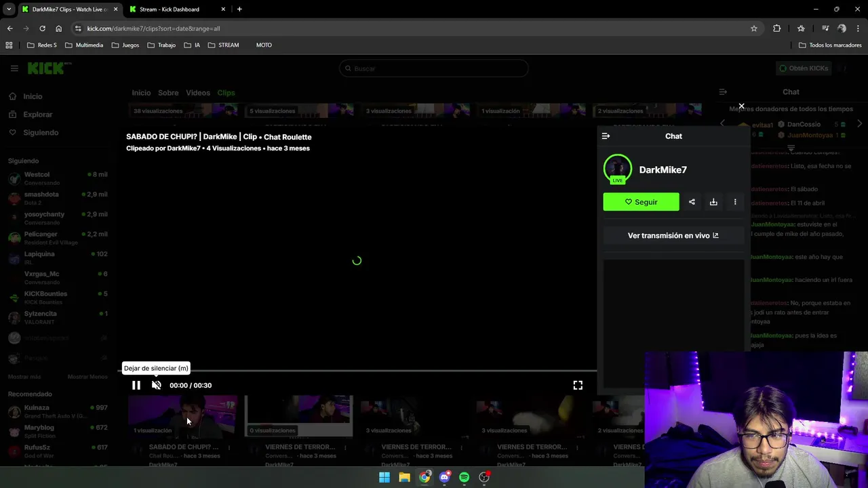Close the clip overlay with X
The width and height of the screenshot is (868, 488).
(741, 106)
